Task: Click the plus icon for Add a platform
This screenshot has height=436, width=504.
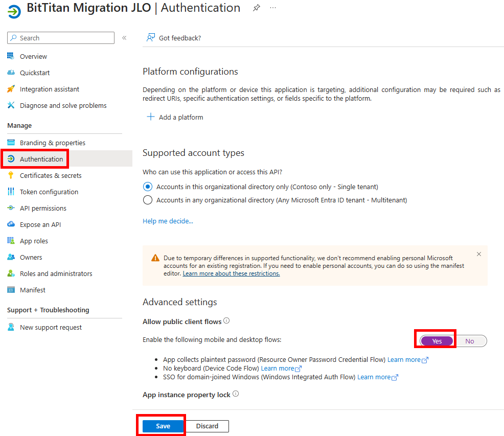Action: 150,117
